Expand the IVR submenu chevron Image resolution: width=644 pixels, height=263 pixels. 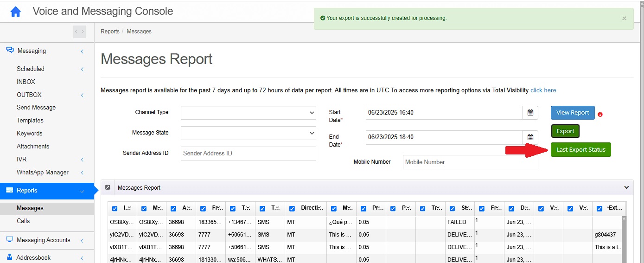82,160
